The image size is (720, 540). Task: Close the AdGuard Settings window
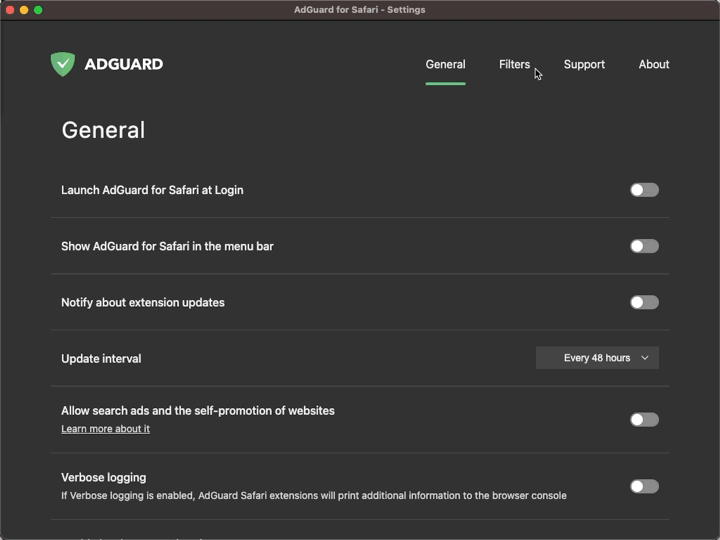10,10
